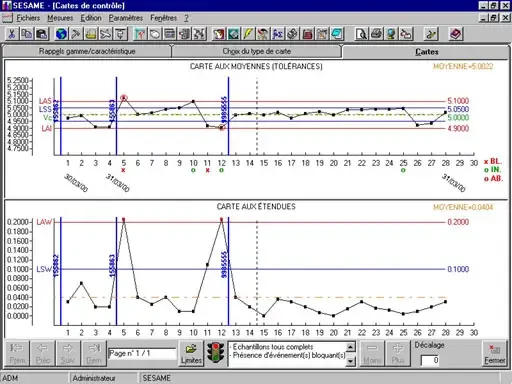
Task: Click the Suiv. next page button
Action: point(68,354)
